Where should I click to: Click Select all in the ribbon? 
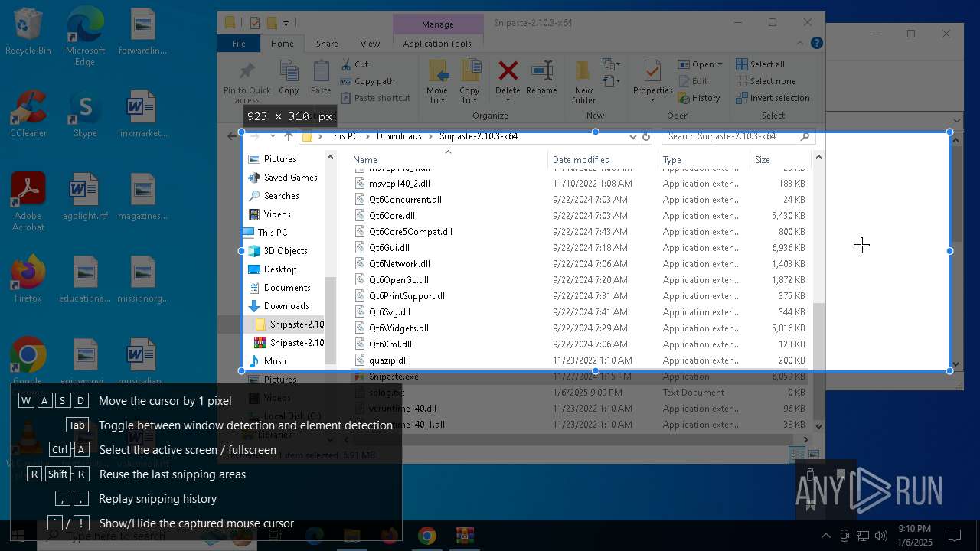[760, 64]
